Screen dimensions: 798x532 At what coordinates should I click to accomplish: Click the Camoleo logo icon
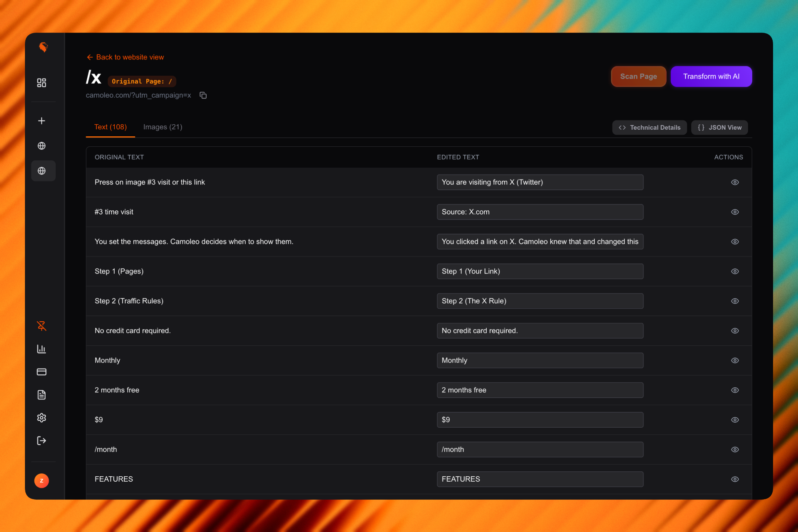point(43,47)
